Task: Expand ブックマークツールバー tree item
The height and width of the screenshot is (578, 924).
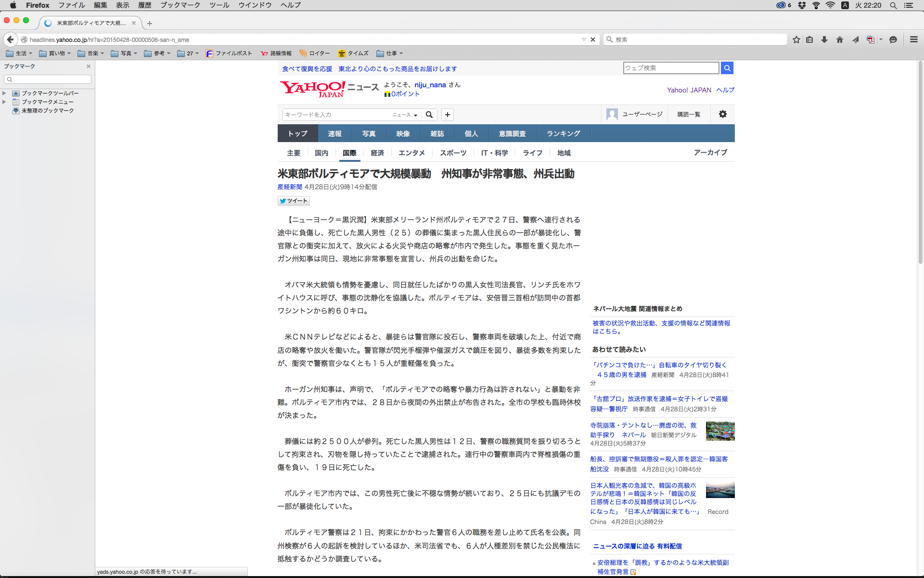Action: point(4,93)
